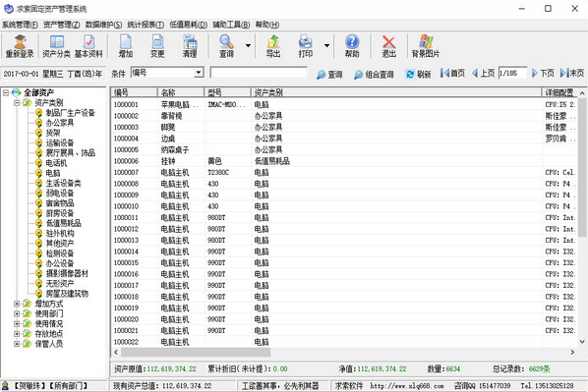588x392 pixels.
Task: Open the 统计报表(T) menu
Action: (146, 25)
